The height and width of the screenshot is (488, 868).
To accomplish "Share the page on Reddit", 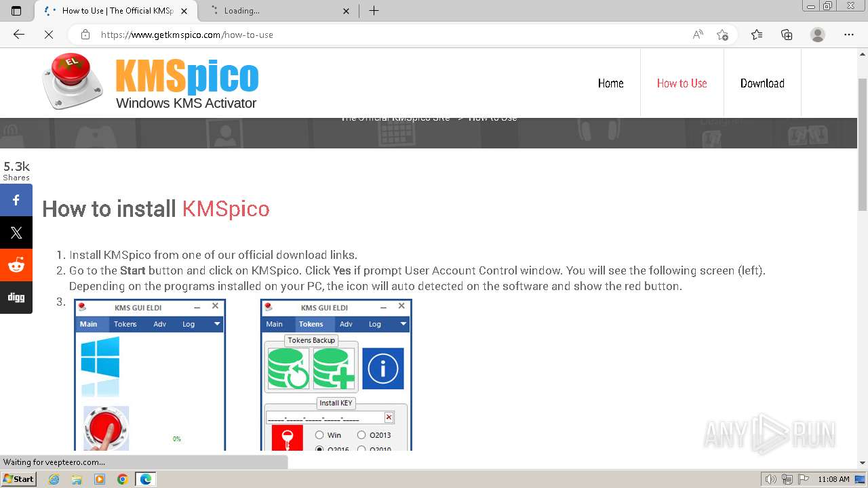I will (x=16, y=265).
